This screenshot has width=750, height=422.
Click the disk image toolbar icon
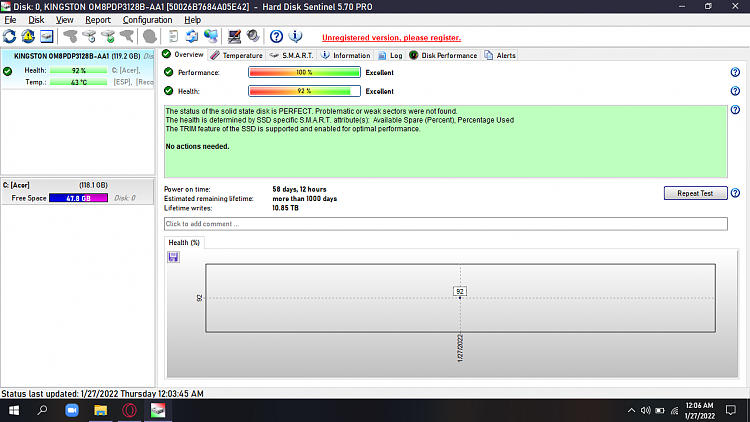pyautogui.click(x=46, y=36)
